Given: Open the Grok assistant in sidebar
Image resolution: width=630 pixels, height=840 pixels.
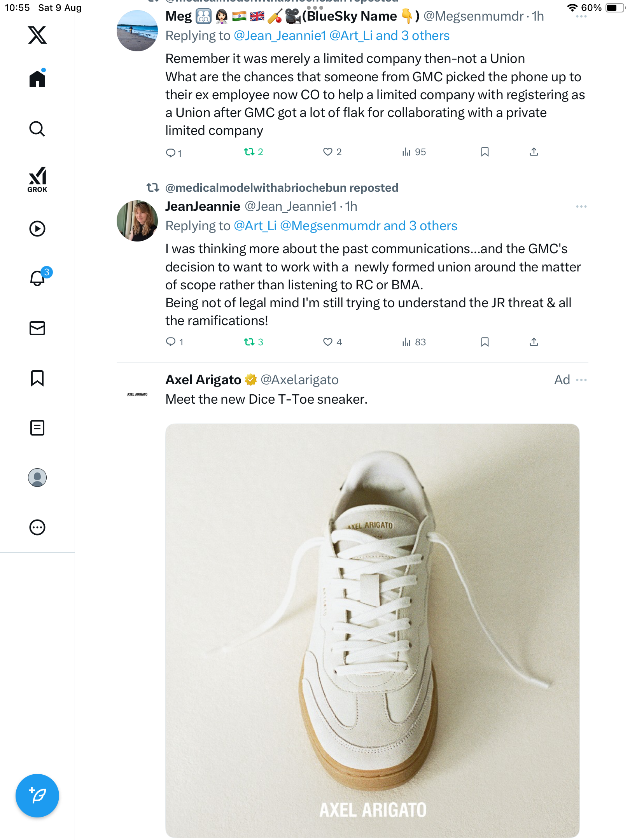Looking at the screenshot, I should click(37, 179).
